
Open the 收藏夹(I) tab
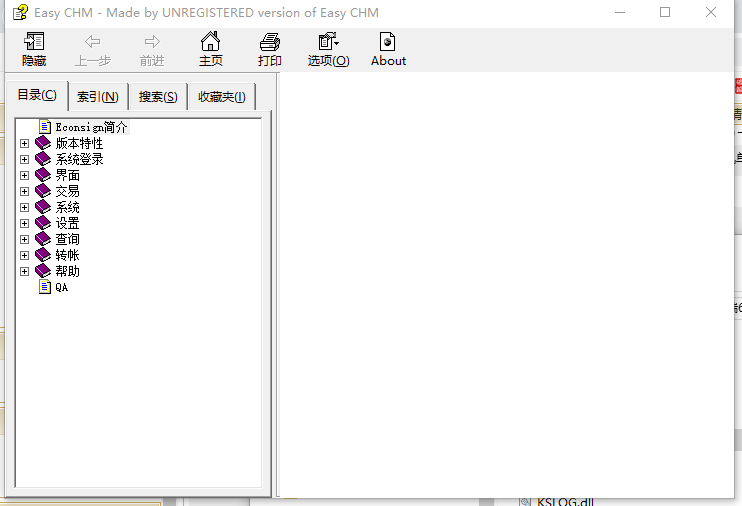pos(221,97)
